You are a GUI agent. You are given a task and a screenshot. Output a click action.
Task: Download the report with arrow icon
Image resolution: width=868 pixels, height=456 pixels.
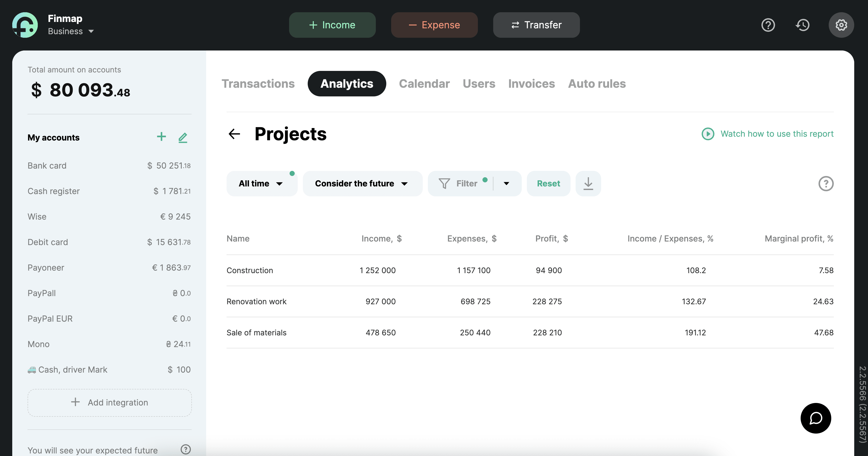click(x=588, y=184)
